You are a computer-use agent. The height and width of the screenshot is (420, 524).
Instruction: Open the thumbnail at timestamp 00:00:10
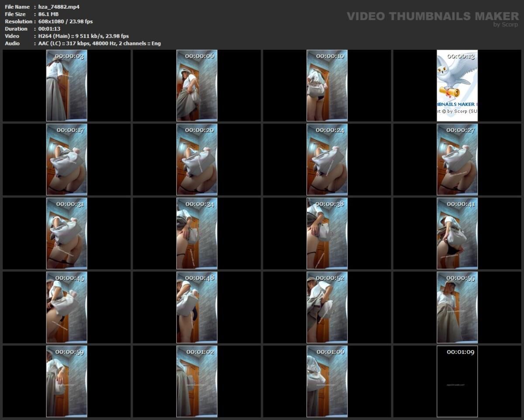pyautogui.click(x=327, y=85)
